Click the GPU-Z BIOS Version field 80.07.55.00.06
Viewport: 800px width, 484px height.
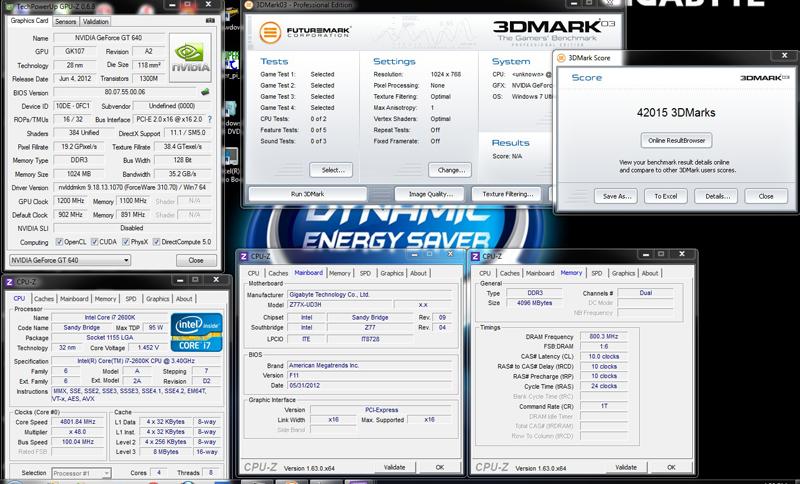click(x=125, y=92)
